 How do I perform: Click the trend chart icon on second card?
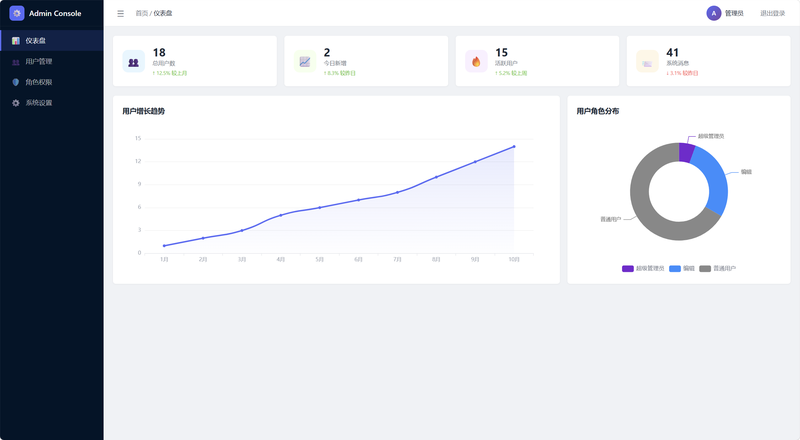(x=305, y=62)
